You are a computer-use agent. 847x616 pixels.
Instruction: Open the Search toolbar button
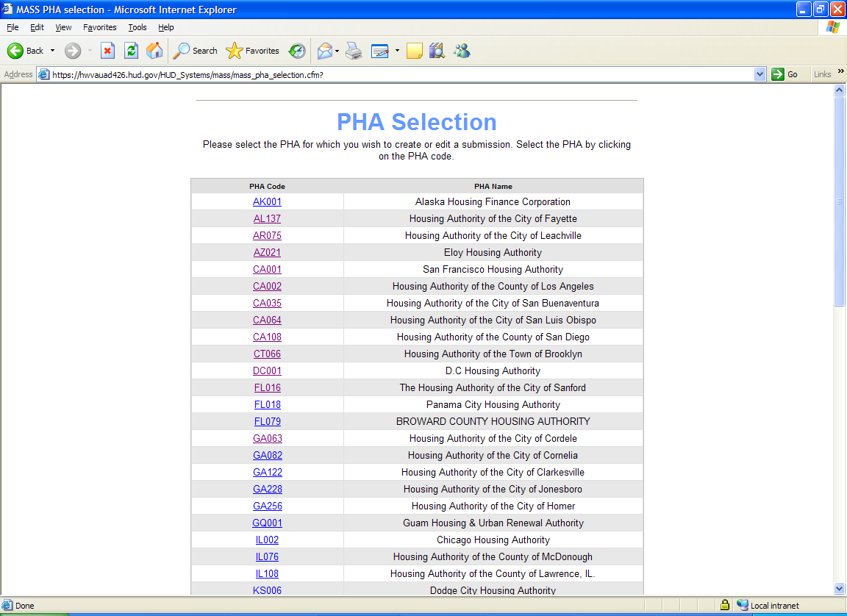click(195, 51)
